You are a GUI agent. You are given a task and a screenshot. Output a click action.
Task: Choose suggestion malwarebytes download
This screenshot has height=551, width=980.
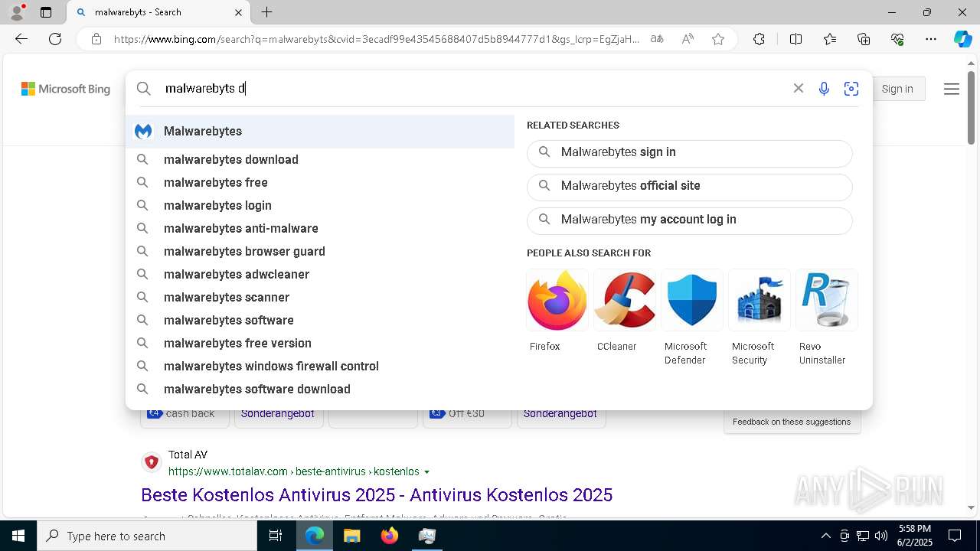(x=320, y=159)
